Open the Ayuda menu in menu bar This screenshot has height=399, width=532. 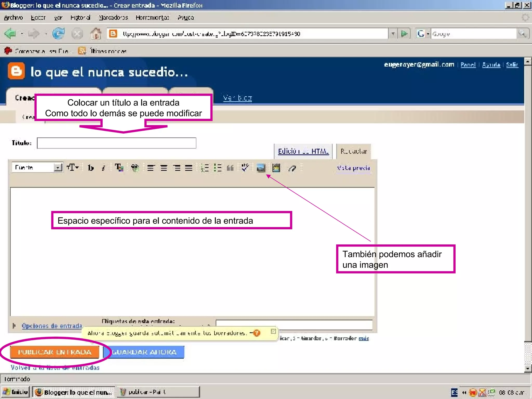[x=185, y=17]
